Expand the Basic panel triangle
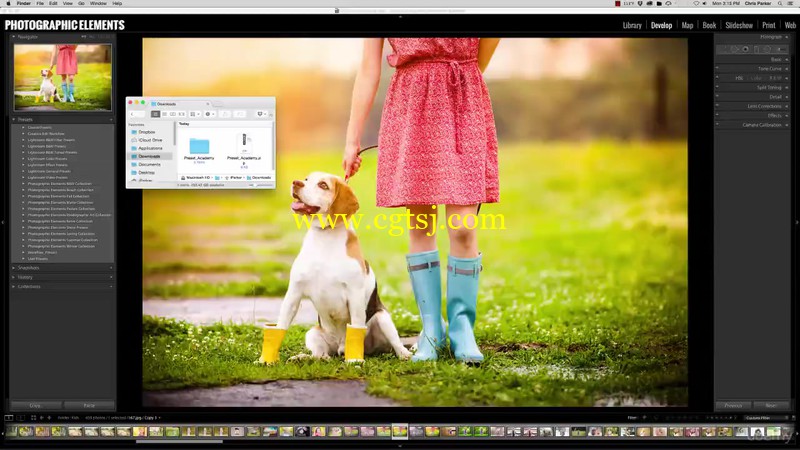 pos(787,59)
